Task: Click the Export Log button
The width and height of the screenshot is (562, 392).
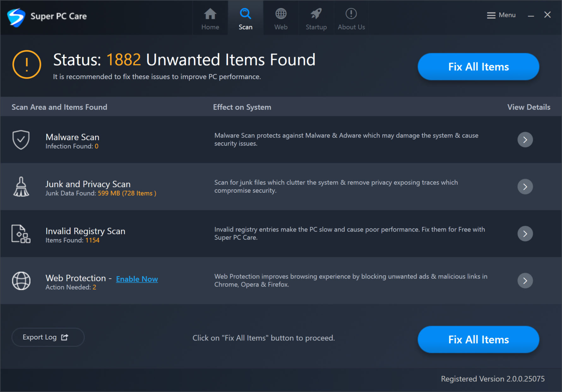Action: pyautogui.click(x=48, y=337)
